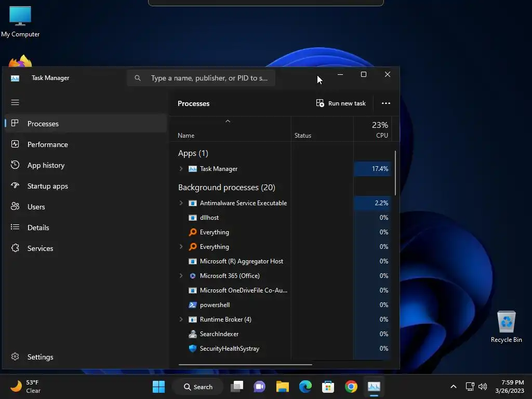This screenshot has width=532, height=399.
Task: Click the network tray icon
Action: point(470,387)
